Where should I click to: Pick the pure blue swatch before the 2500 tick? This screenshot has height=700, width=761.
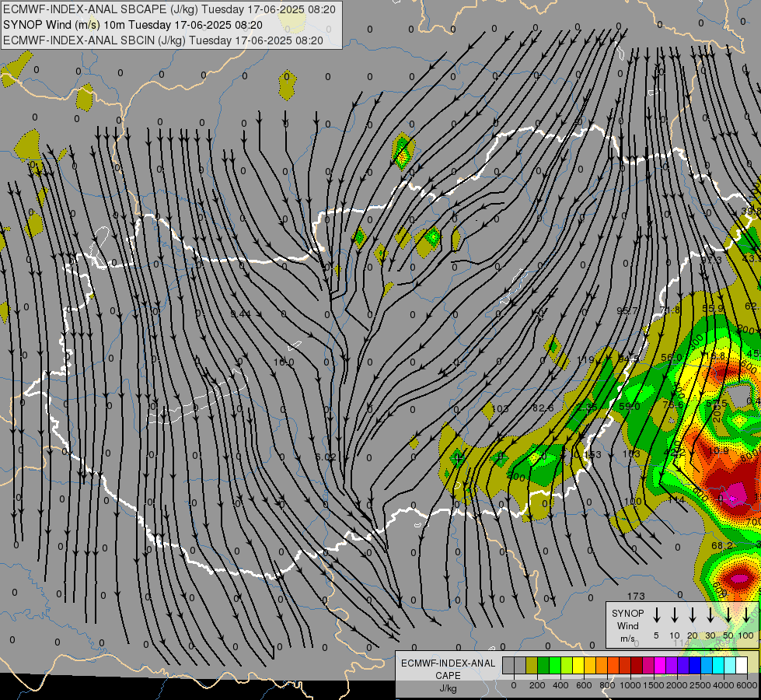point(696,665)
